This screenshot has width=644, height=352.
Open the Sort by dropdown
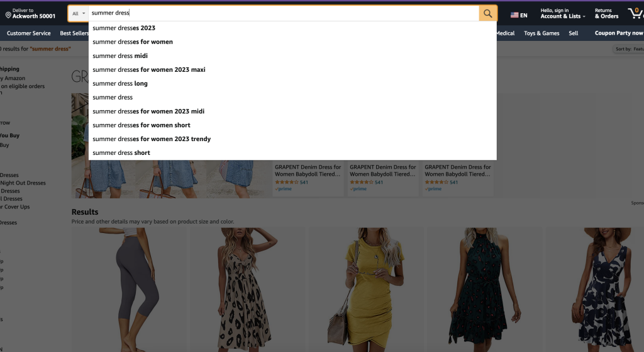pyautogui.click(x=629, y=49)
